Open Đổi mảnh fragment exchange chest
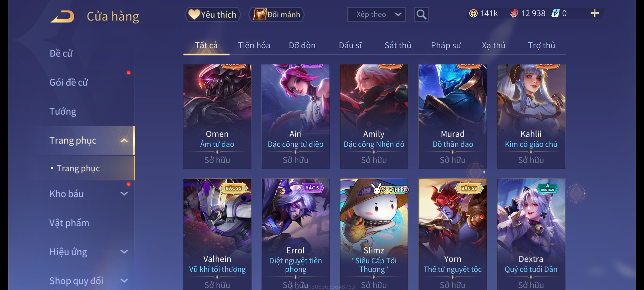Screen dimensions: 644x290 (277, 15)
